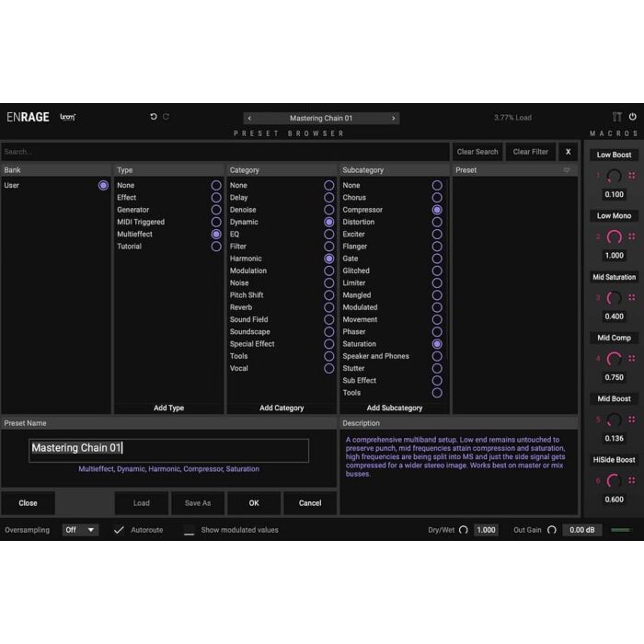Click the Close button

point(28,503)
